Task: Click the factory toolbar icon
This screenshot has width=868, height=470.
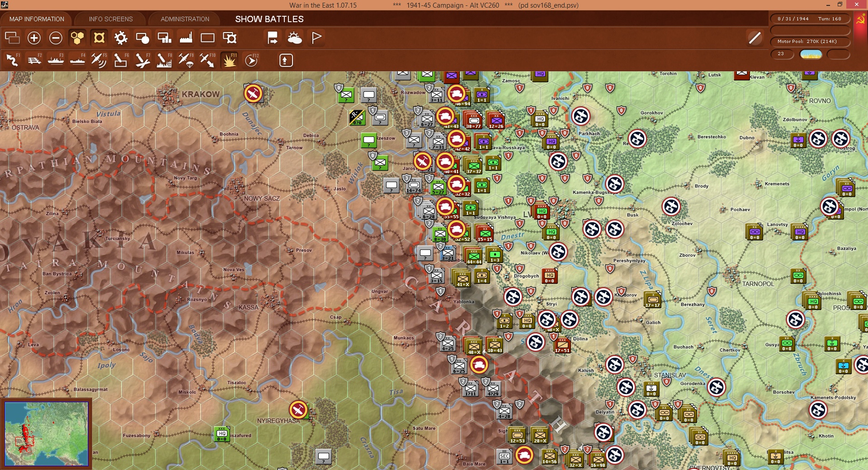Action: pyautogui.click(x=186, y=38)
